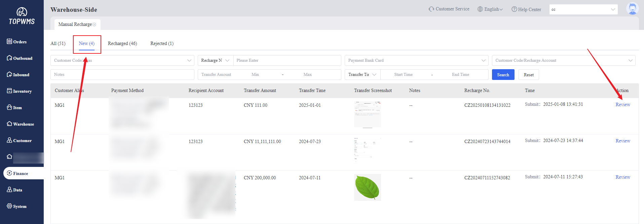Open the System settings gear
644x224 pixels.
pyautogui.click(x=9, y=206)
